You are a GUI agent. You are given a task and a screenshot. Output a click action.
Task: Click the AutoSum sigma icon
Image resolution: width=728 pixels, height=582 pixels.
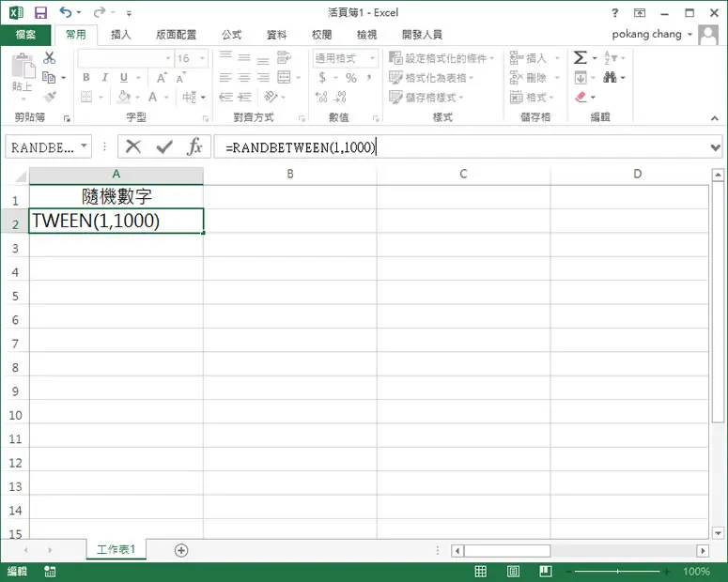pyautogui.click(x=580, y=57)
